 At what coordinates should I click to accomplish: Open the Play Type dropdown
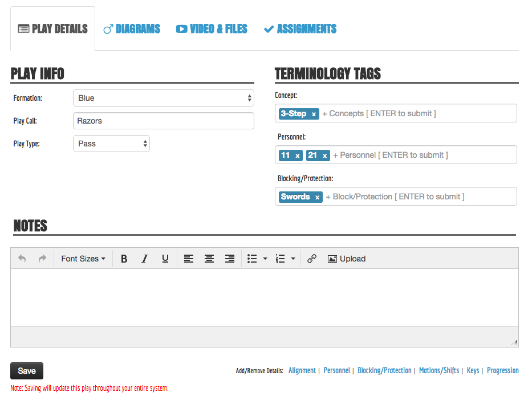[x=111, y=144]
